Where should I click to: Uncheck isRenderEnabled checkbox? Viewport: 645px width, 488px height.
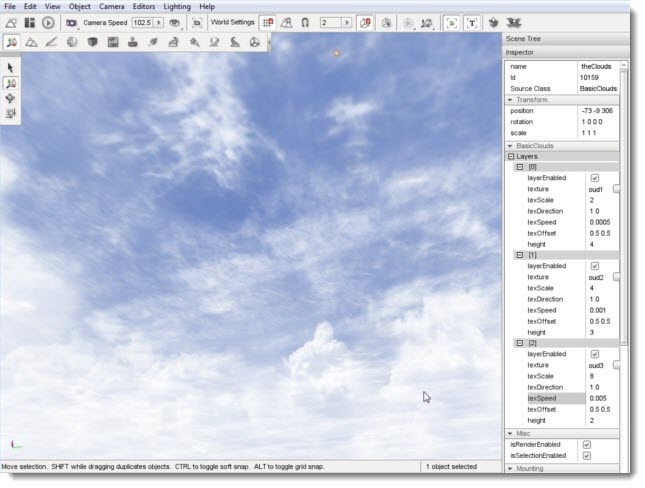coord(587,444)
